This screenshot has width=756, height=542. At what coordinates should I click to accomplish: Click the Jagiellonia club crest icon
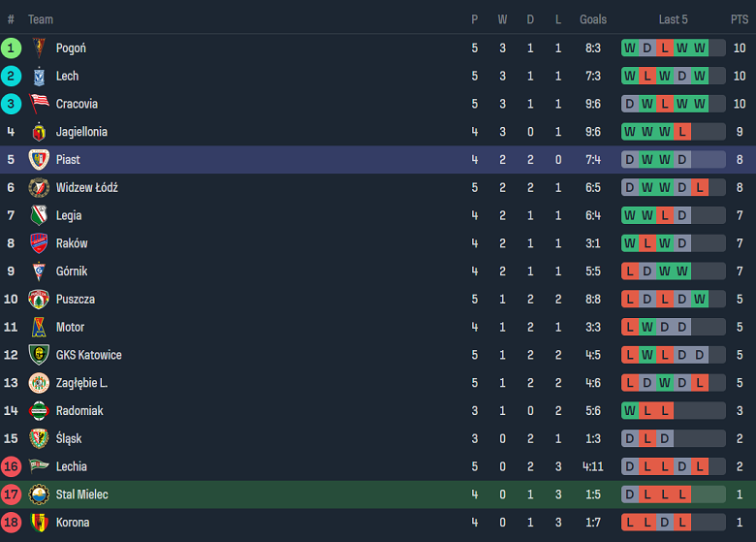(x=39, y=132)
